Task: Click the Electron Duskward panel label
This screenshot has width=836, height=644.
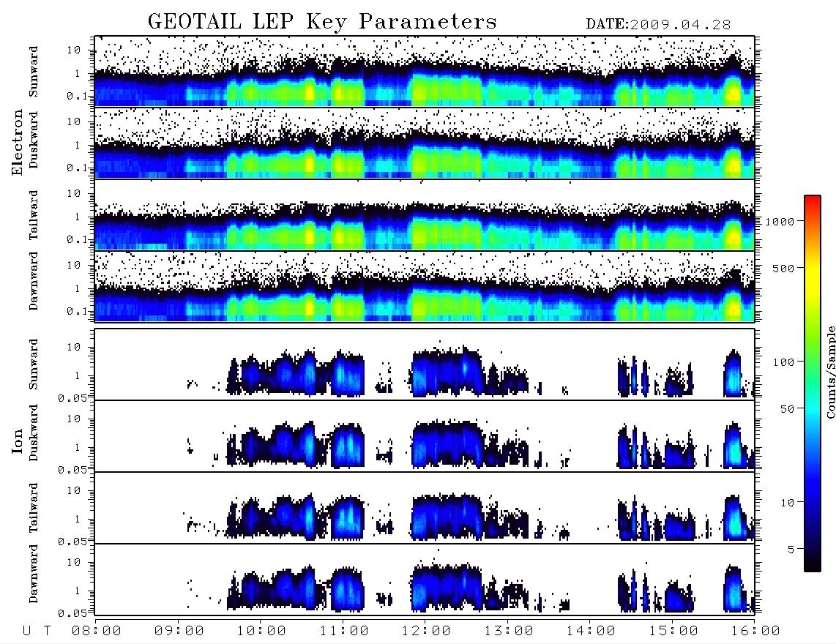Action: coord(34,140)
